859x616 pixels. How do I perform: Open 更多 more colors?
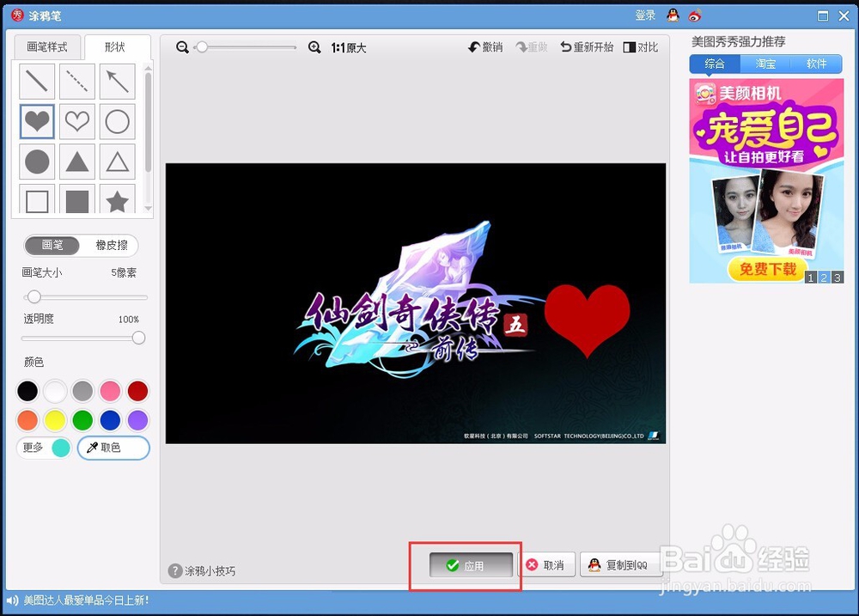45,448
